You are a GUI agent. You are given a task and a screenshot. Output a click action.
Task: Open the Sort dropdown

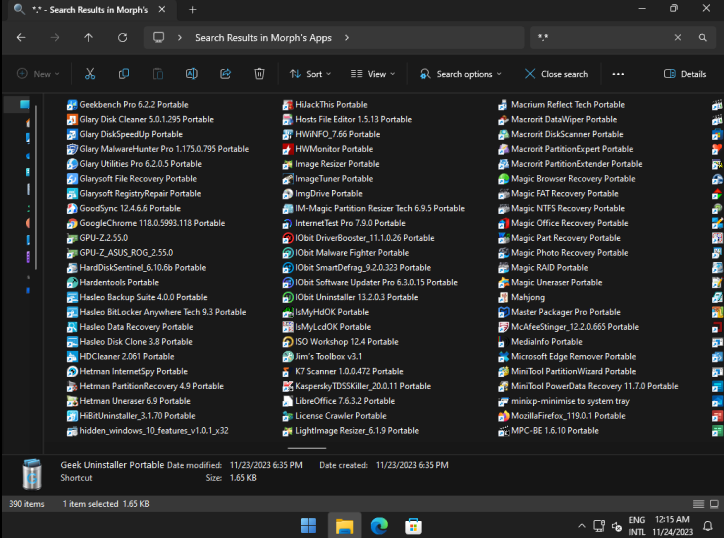tap(310, 74)
